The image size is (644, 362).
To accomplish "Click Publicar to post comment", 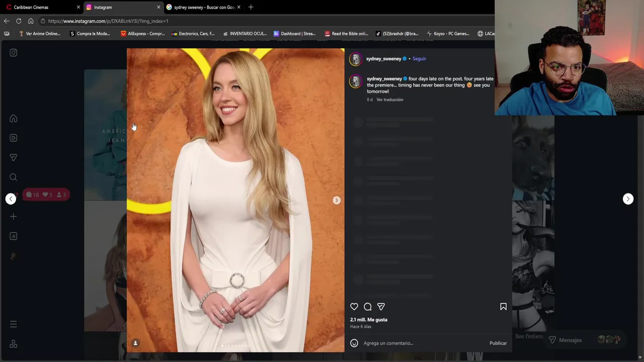I will click(x=498, y=343).
